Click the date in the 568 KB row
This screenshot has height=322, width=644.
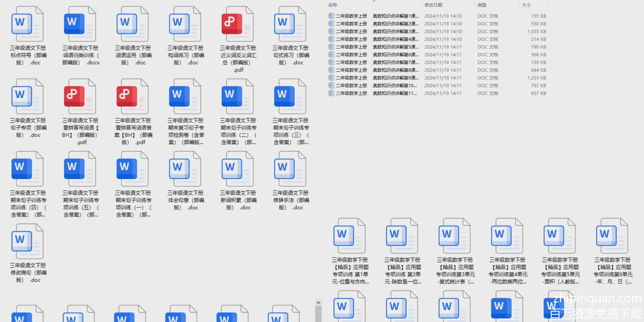coord(443,54)
